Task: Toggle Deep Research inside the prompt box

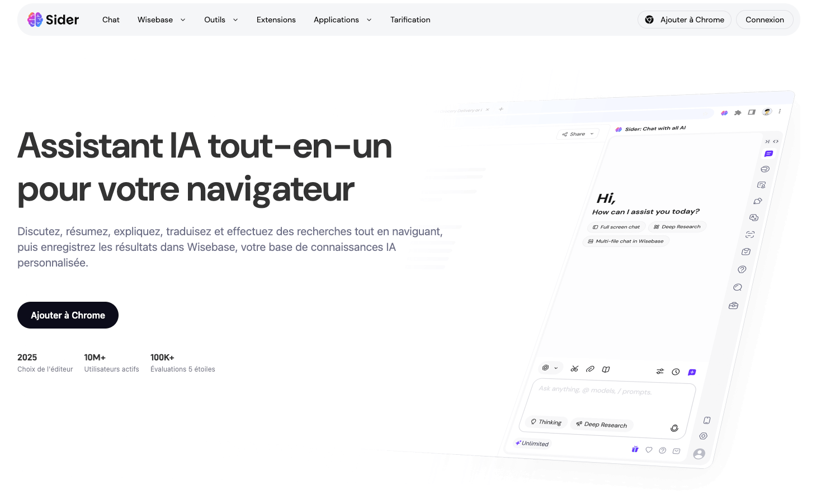Action: pyautogui.click(x=602, y=425)
